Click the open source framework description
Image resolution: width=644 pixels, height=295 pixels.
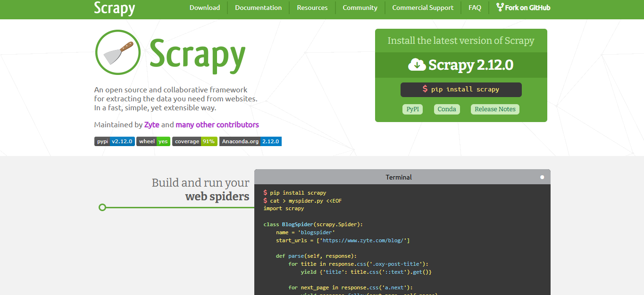(x=176, y=99)
